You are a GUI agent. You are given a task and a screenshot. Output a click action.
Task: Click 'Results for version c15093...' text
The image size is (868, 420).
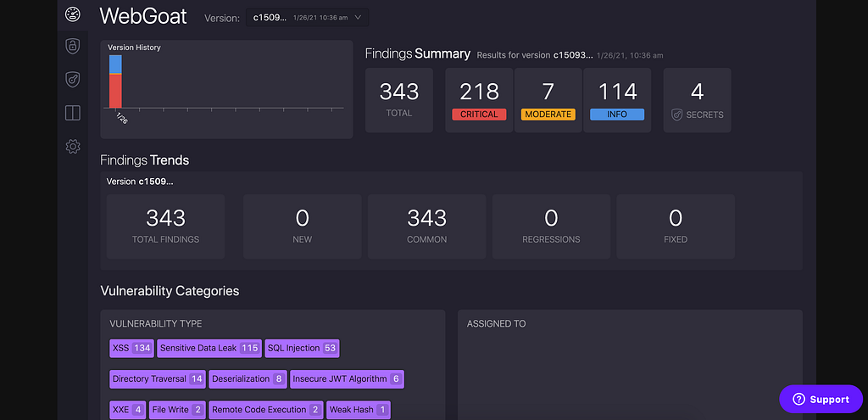[x=535, y=55]
